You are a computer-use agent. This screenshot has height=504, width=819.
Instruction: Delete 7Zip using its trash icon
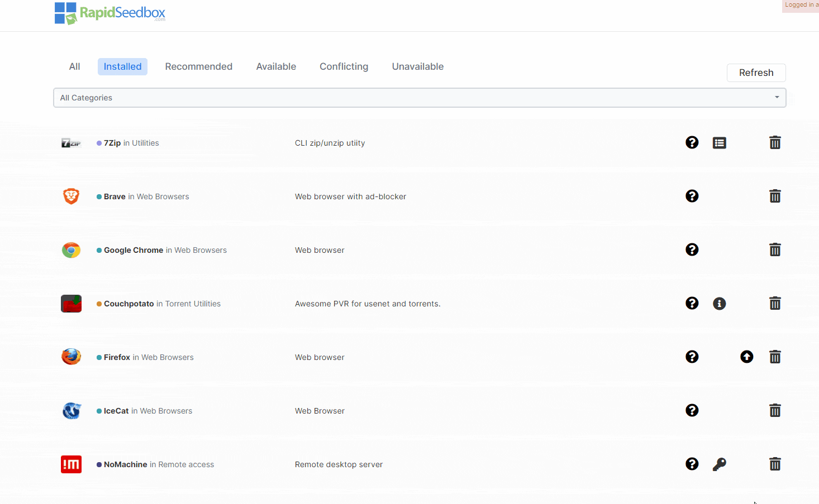pos(774,143)
